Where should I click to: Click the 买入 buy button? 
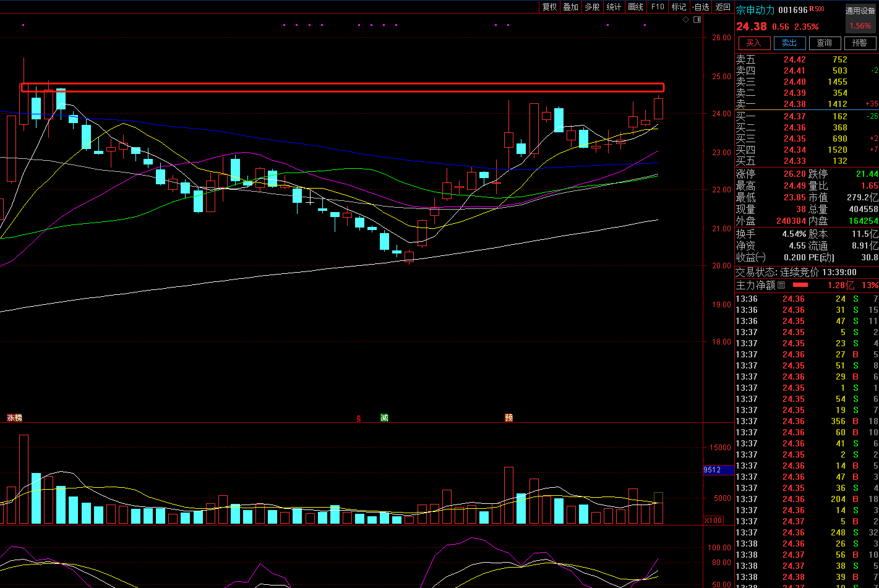[753, 43]
